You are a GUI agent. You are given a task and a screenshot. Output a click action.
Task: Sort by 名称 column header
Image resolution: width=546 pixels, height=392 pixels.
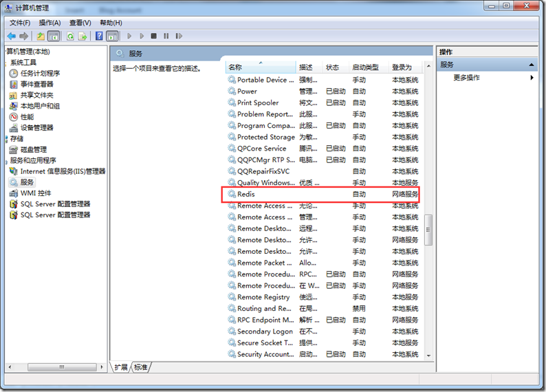tap(261, 67)
